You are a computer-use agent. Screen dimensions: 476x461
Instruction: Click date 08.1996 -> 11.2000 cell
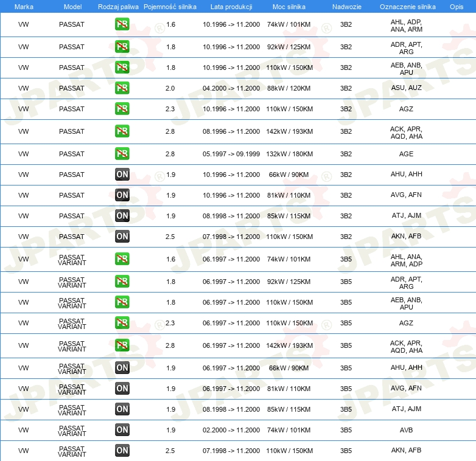pyautogui.click(x=231, y=131)
